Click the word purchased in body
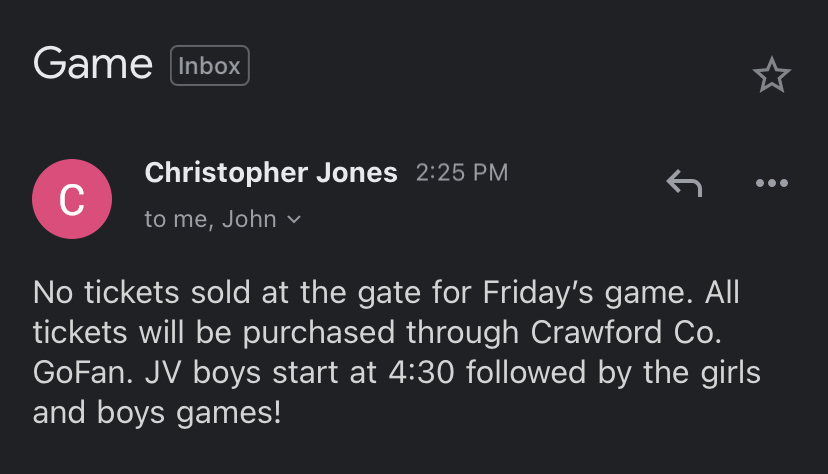 tap(319, 333)
